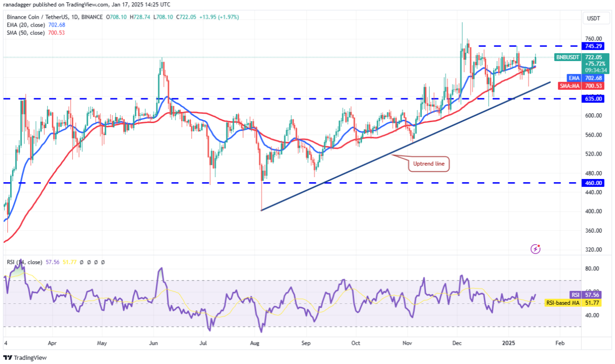
Task: Click the May label on the time axis
Action: tap(102, 343)
